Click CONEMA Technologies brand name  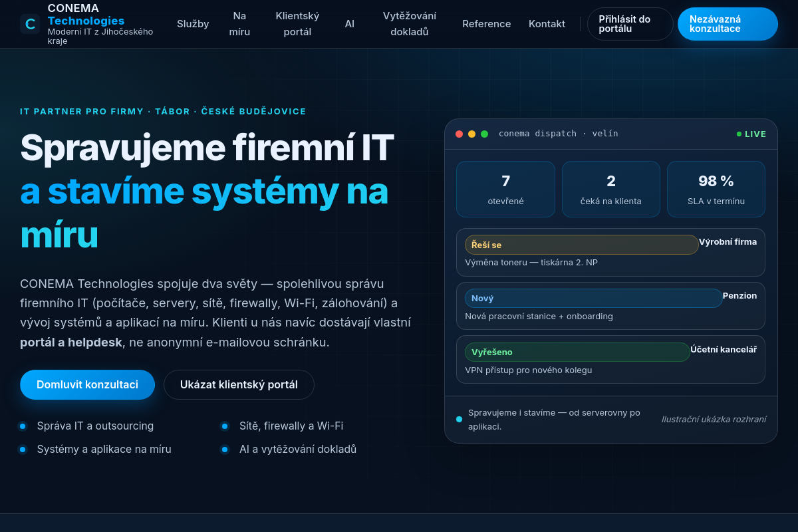[x=86, y=15]
